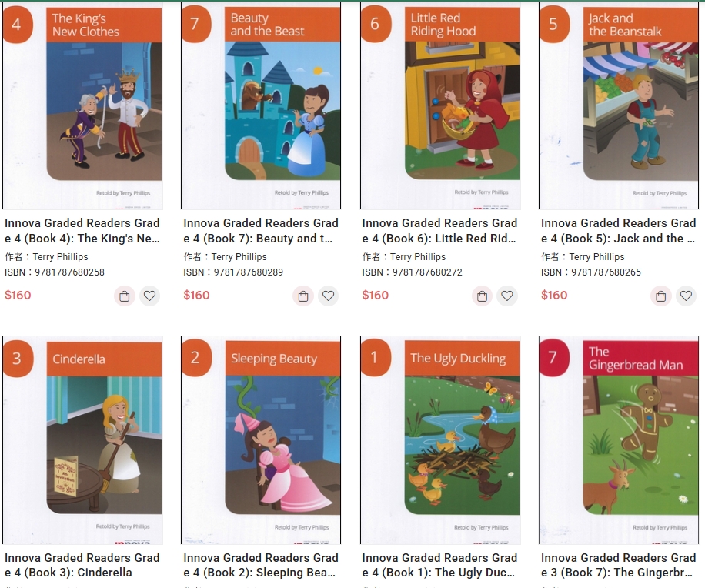This screenshot has width=705, height=588.
Task: Open title link for Book 4 King's New Clothes
Action: tap(82, 231)
